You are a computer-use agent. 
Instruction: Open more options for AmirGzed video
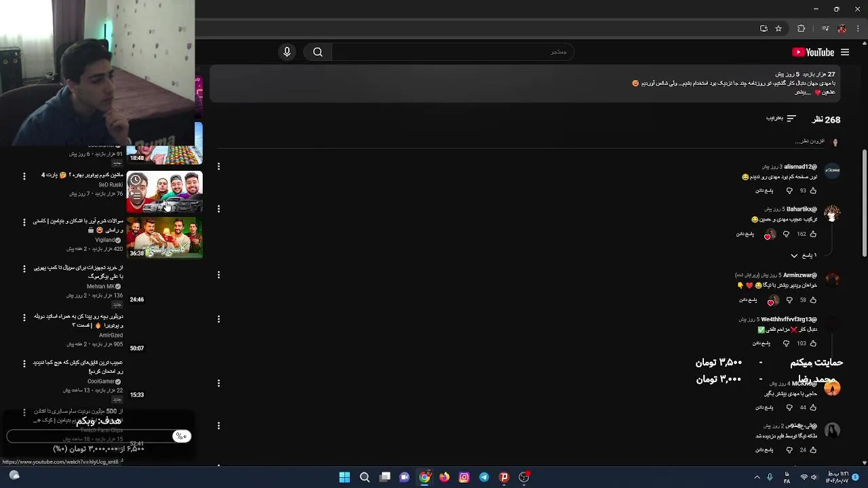[24, 317]
